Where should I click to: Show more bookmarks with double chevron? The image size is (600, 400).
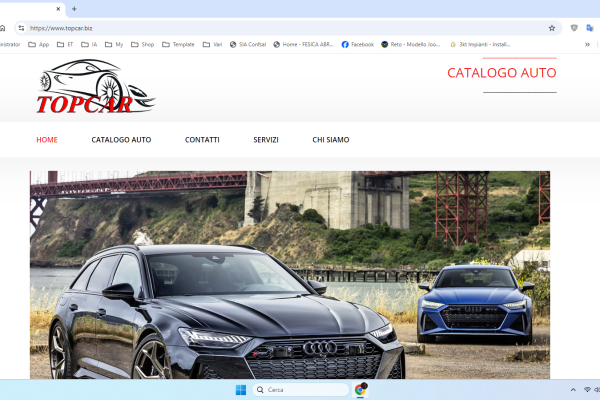(587, 44)
